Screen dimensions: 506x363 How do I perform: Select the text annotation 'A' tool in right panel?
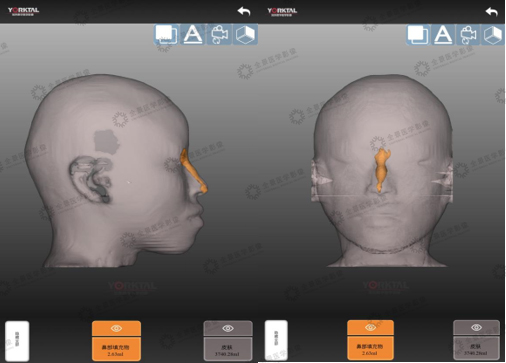pos(442,35)
